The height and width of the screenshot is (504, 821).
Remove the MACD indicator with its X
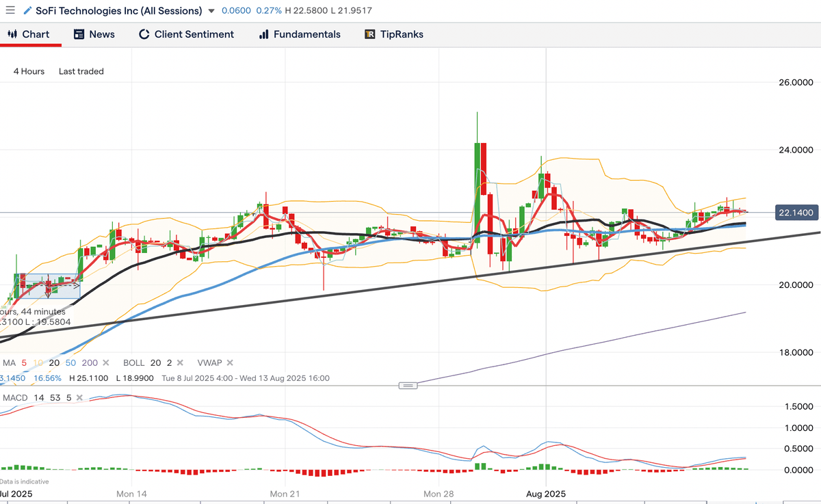click(x=79, y=397)
